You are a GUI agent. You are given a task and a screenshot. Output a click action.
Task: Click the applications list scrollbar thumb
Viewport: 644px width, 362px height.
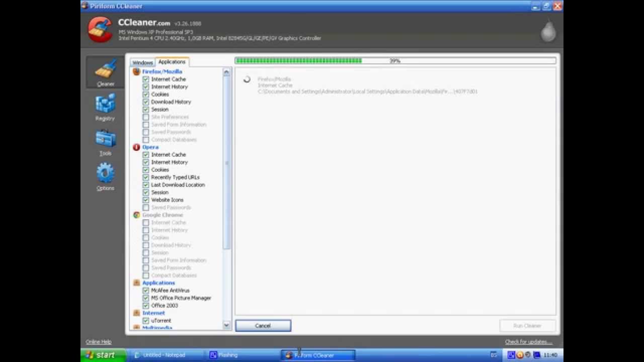(x=226, y=163)
